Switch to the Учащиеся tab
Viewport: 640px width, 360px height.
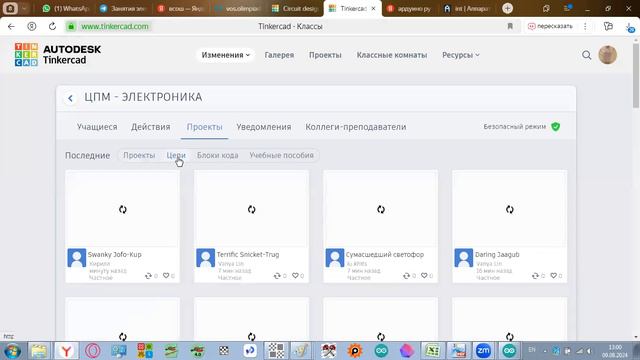(x=97, y=127)
